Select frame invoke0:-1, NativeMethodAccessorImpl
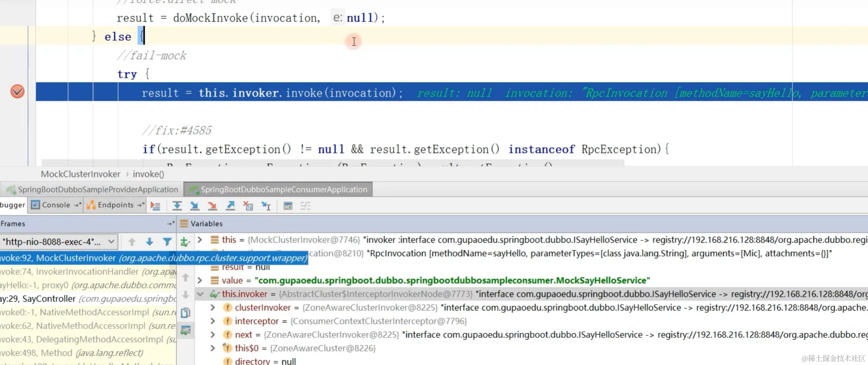This screenshot has width=868, height=365. [x=88, y=312]
